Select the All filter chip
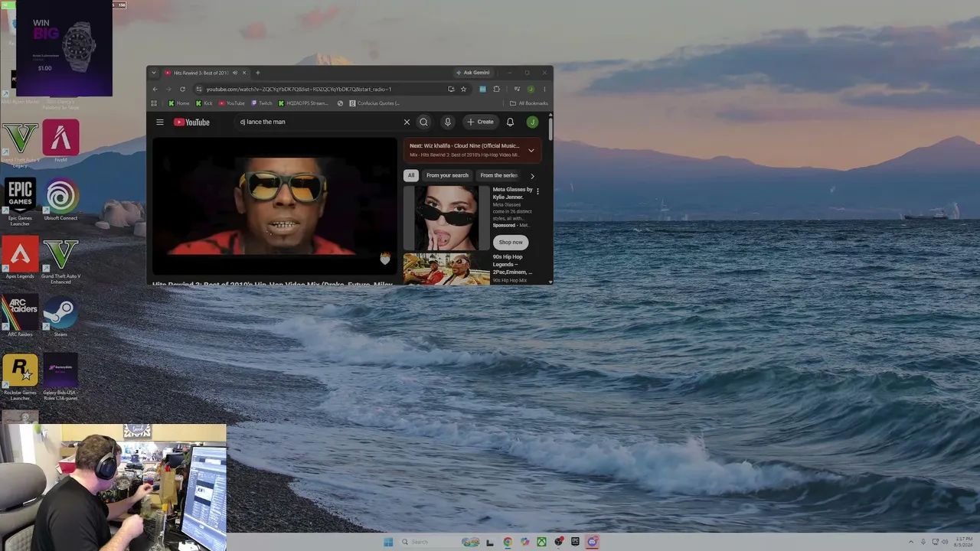 coord(411,175)
